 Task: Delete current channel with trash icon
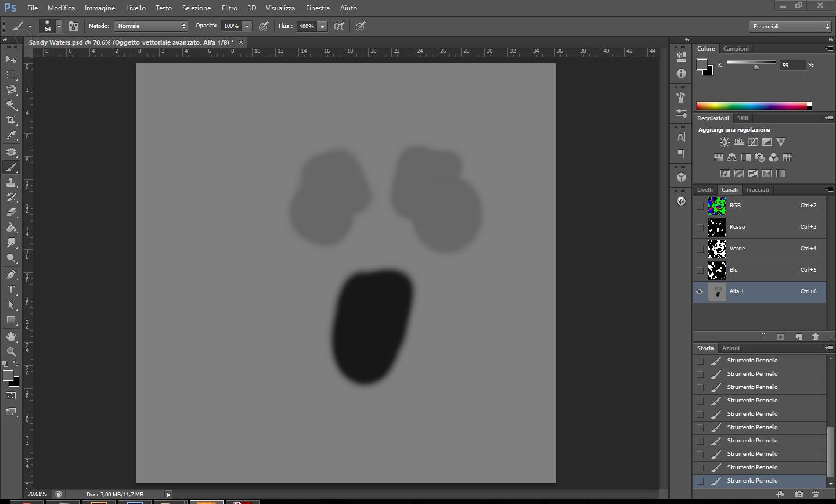[x=815, y=337]
